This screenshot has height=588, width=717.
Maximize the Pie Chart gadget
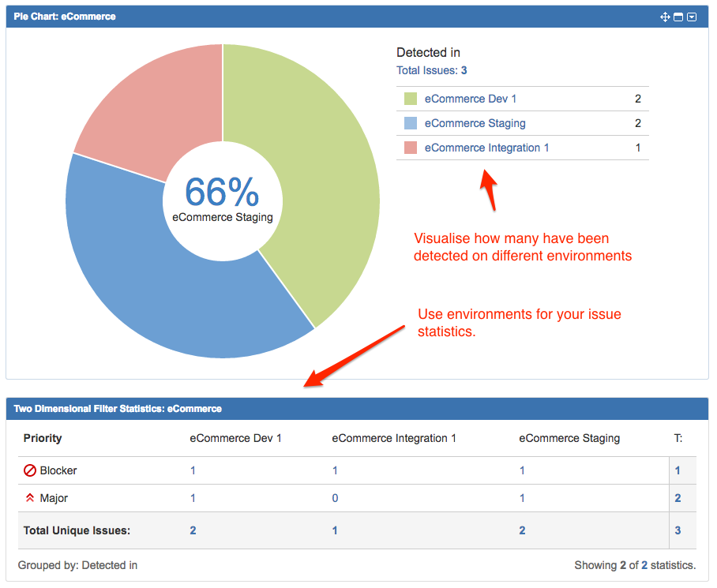(x=678, y=17)
